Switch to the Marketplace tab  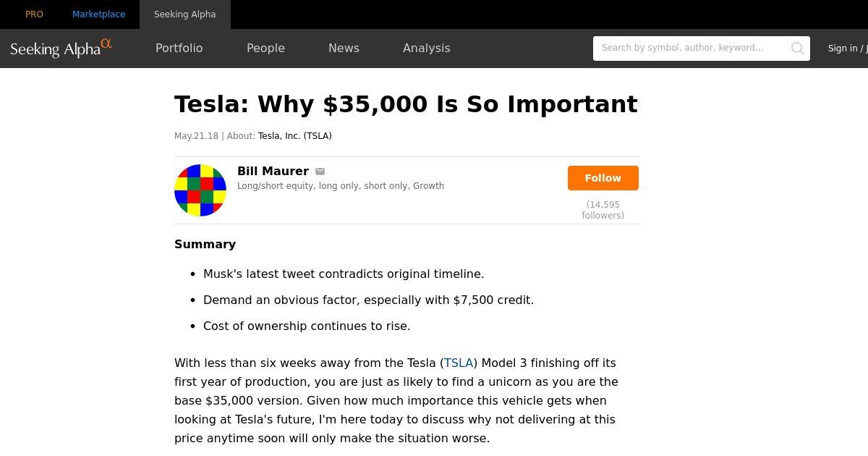point(98,14)
